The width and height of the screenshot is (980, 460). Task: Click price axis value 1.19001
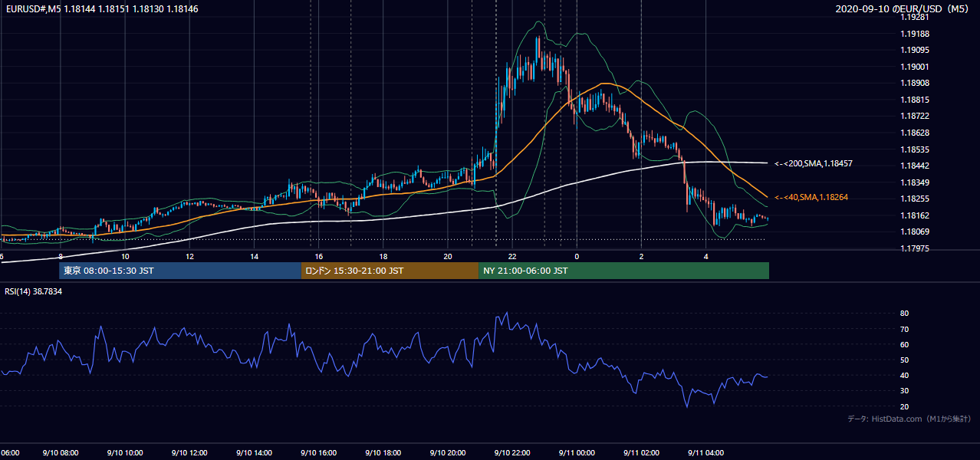point(916,67)
